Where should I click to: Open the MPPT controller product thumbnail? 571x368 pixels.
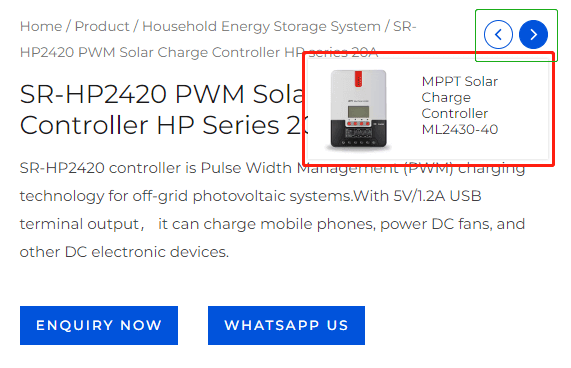pyautogui.click(x=358, y=109)
